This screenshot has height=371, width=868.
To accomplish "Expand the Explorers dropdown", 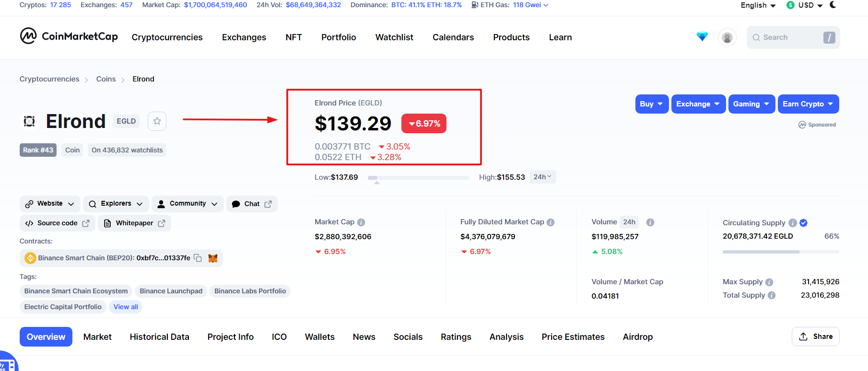I will [x=116, y=204].
